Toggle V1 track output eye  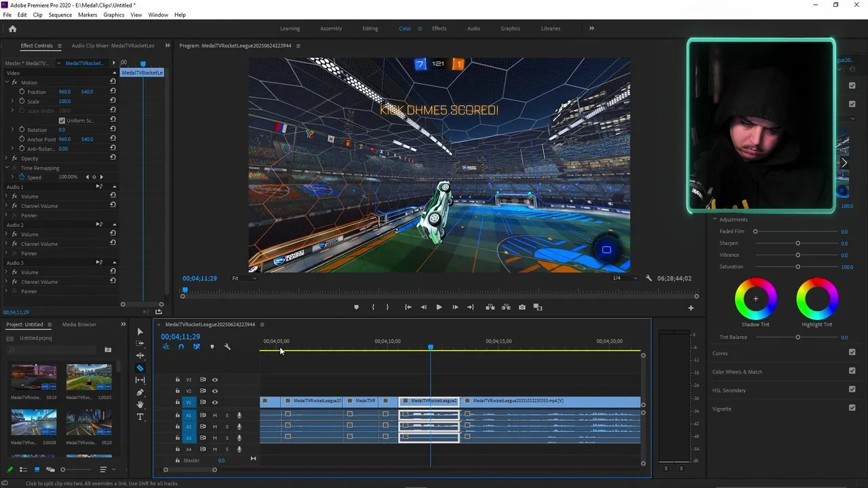[215, 403]
